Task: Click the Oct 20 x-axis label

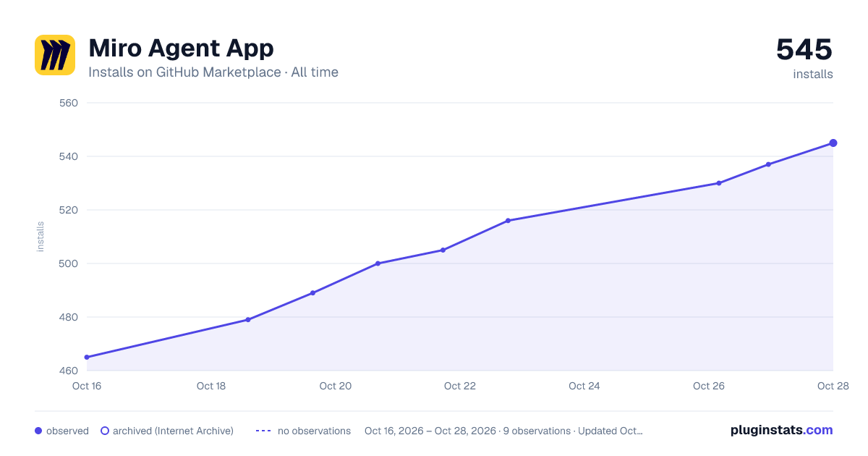Action: coord(336,386)
